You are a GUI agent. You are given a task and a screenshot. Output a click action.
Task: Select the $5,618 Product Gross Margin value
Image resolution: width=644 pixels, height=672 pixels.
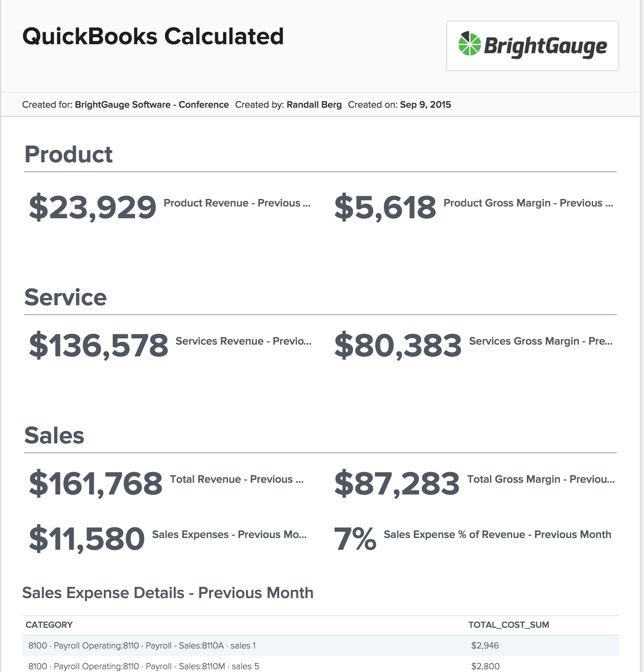click(385, 207)
